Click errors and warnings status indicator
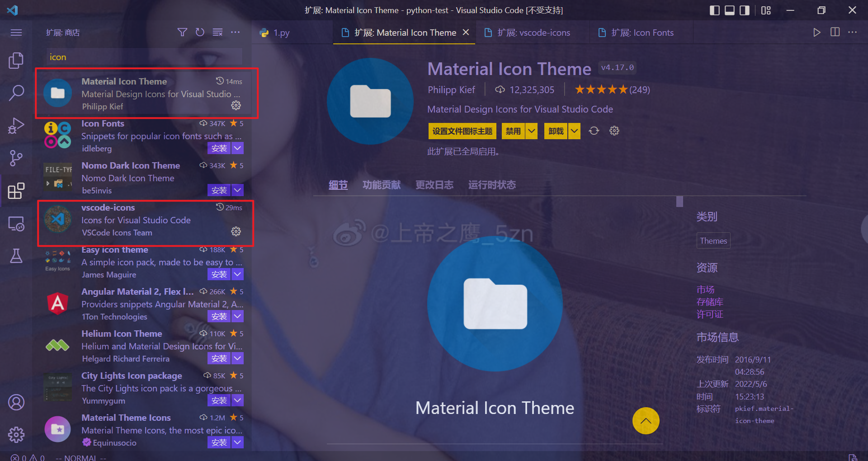The width and height of the screenshot is (868, 461). (28, 457)
